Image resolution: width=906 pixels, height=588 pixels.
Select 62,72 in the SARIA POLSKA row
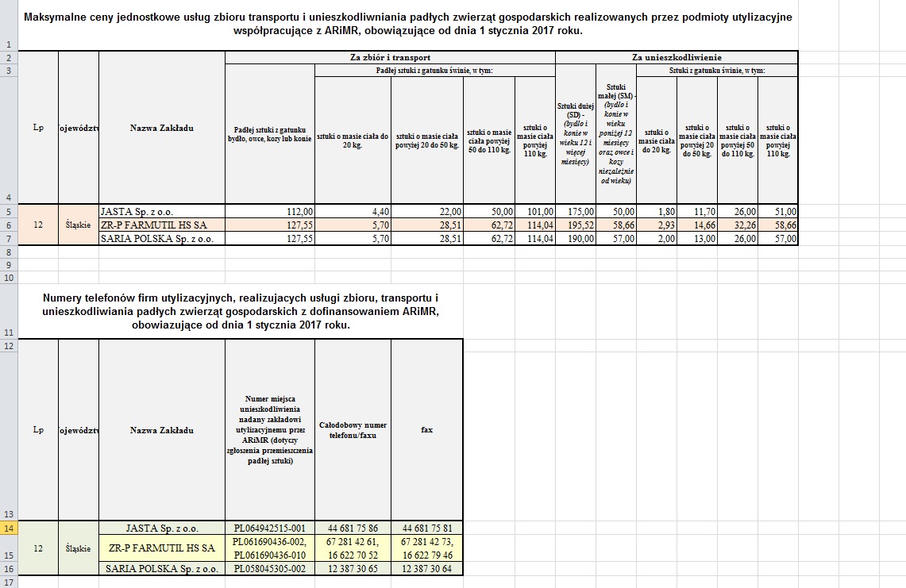pos(489,238)
